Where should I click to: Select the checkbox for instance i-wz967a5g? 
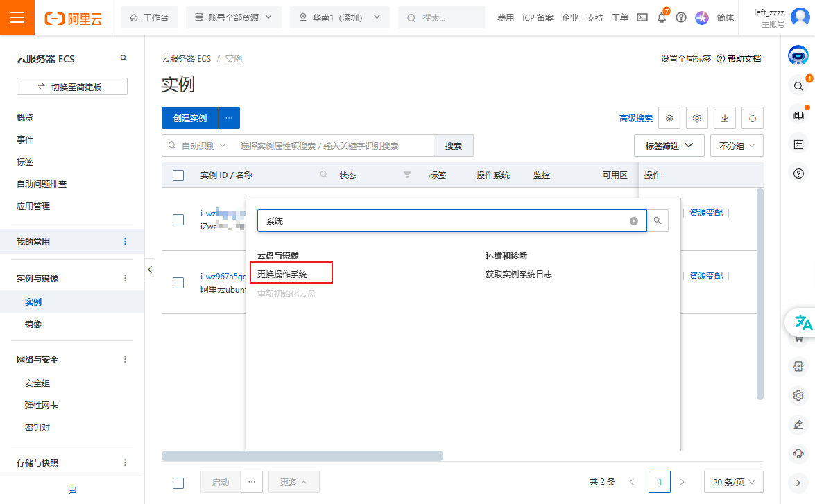(x=178, y=282)
